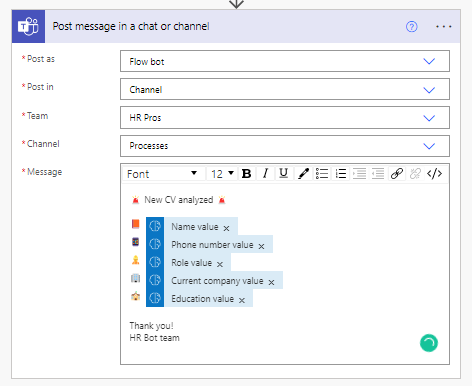
Task: Expand the Post as dropdown
Action: click(x=285, y=61)
